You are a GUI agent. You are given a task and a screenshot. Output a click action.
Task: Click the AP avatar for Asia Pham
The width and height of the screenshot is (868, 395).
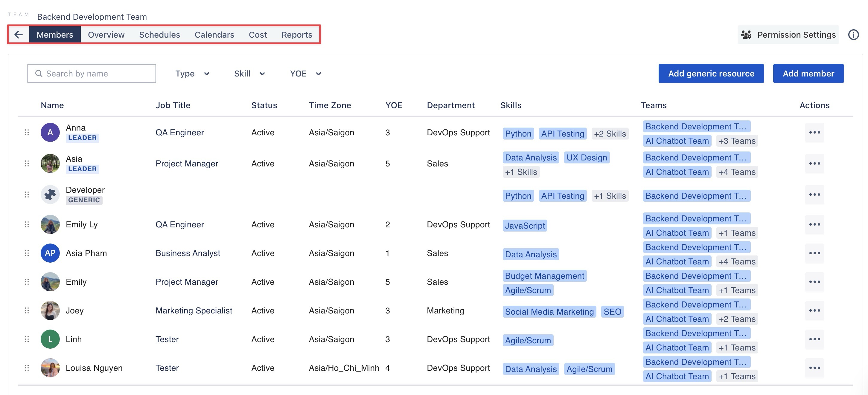point(50,253)
